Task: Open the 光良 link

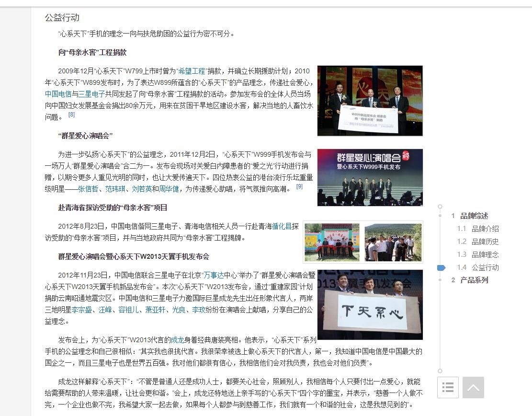Action: [x=179, y=310]
